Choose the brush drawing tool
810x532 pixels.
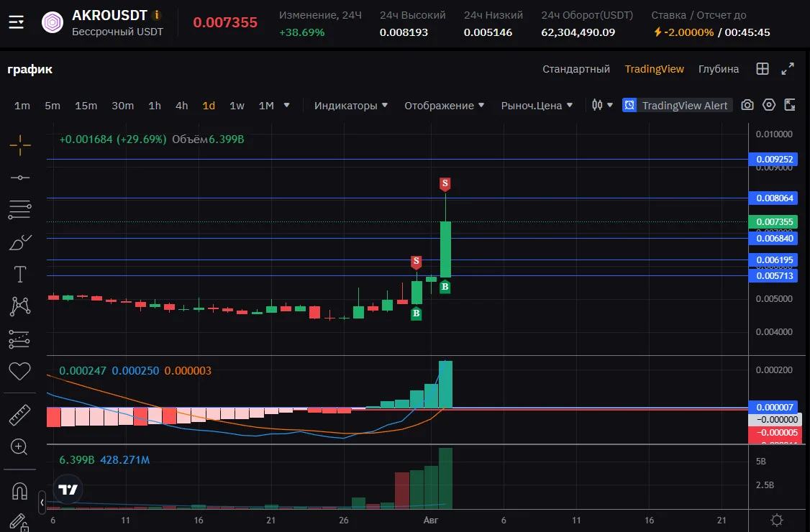click(20, 242)
